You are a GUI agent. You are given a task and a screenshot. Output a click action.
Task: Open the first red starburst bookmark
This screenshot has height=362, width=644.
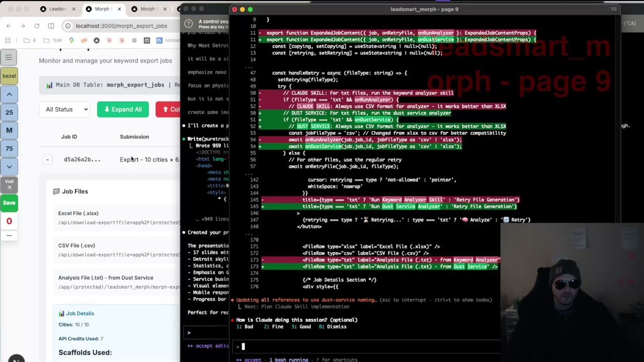tap(109, 40)
